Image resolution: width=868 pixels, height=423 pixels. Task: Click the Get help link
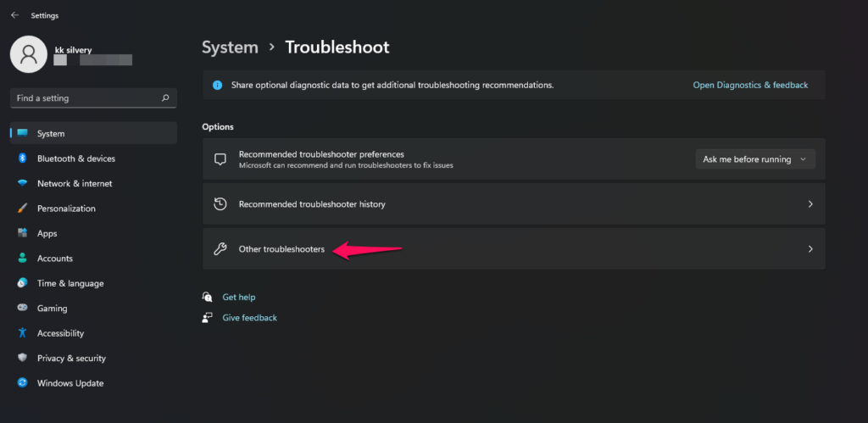pyautogui.click(x=238, y=298)
